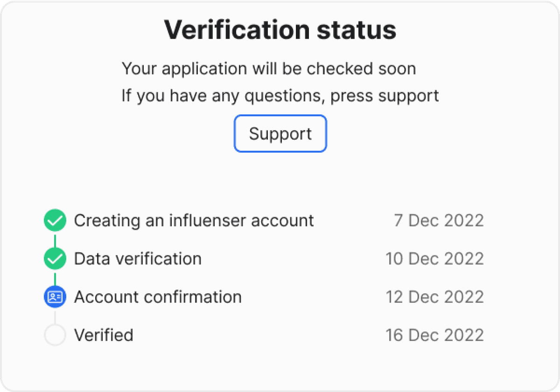Click the Support button
The height and width of the screenshot is (392, 560).
click(x=280, y=134)
